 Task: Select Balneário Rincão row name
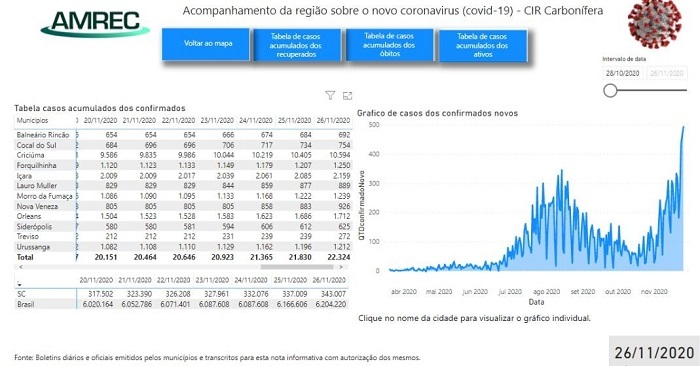[x=43, y=135]
